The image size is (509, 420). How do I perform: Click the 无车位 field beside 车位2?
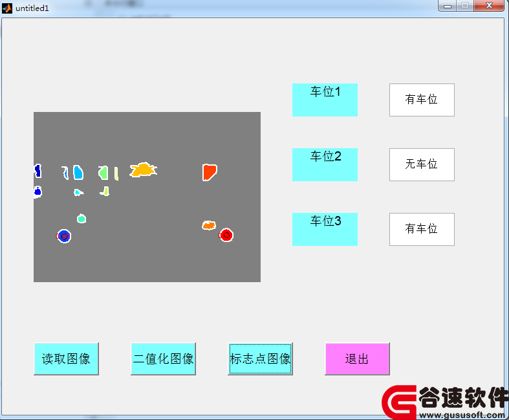[422, 164]
